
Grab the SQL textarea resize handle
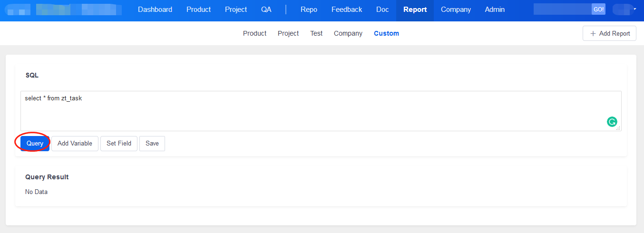(618, 128)
